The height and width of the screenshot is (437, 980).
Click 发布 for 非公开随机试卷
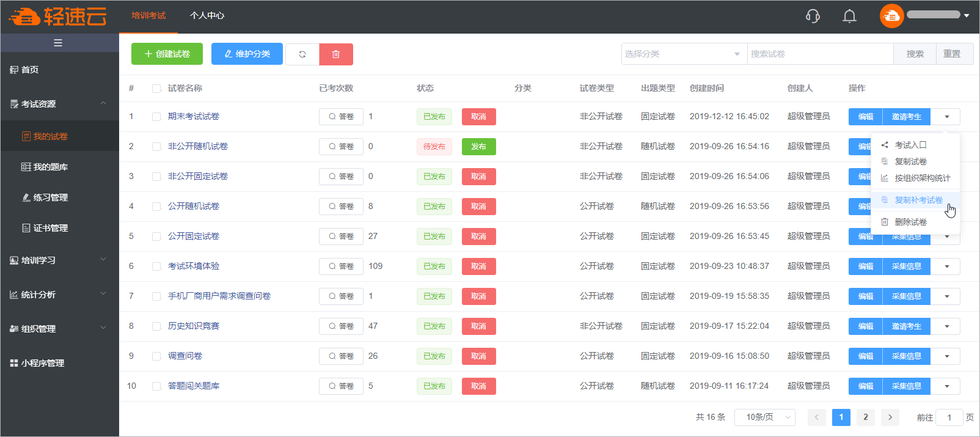click(479, 147)
